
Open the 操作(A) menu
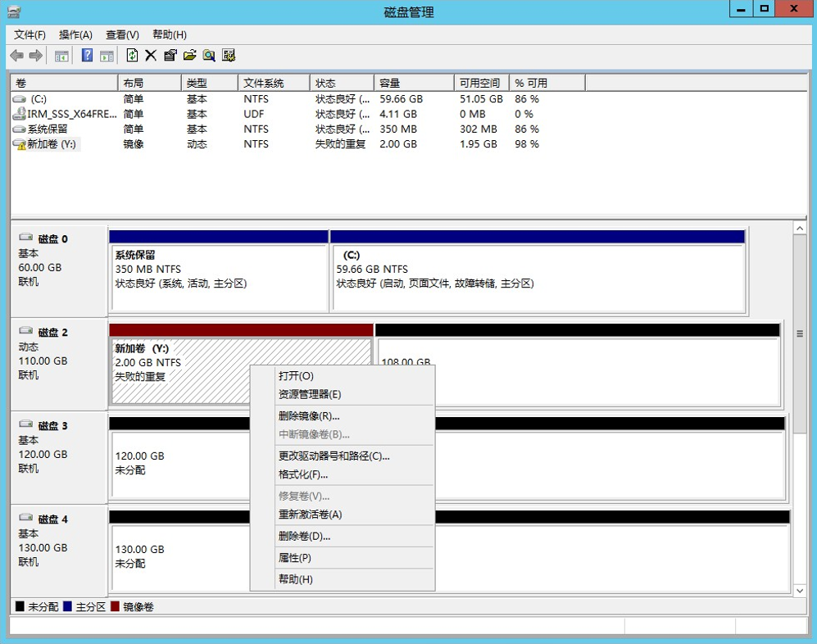(75, 34)
